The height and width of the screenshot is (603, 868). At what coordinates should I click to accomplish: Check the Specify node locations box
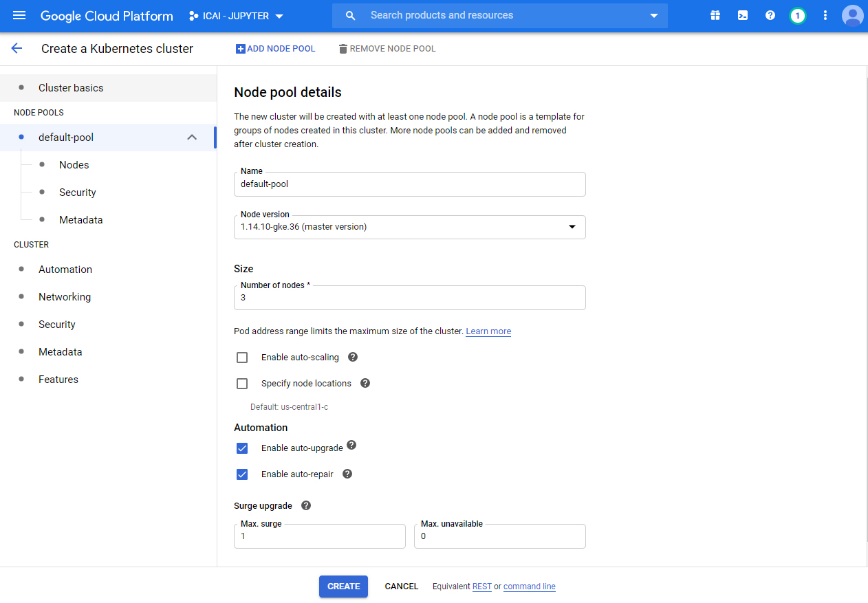[242, 384]
